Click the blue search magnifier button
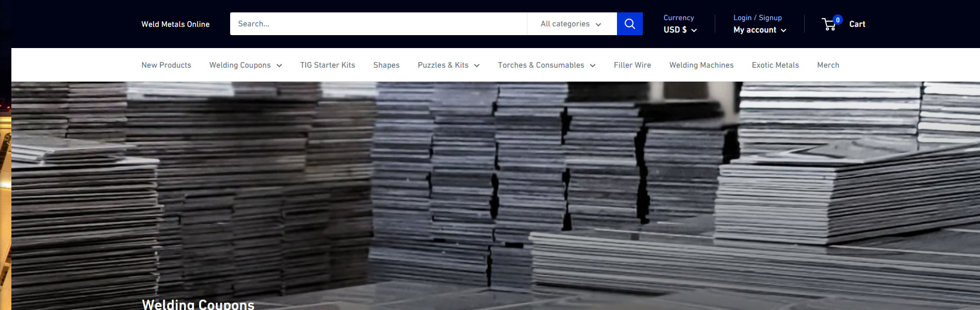 point(629,24)
